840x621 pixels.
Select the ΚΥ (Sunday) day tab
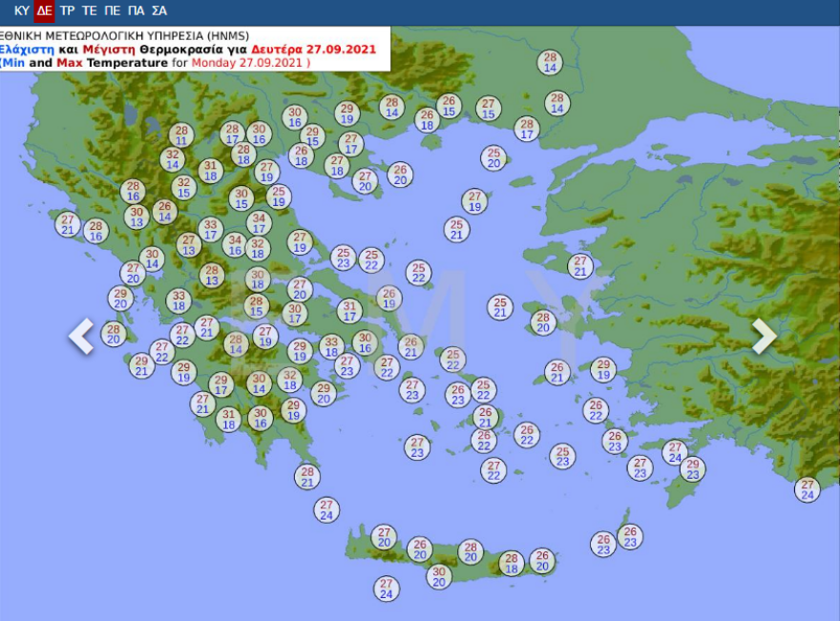[22, 11]
